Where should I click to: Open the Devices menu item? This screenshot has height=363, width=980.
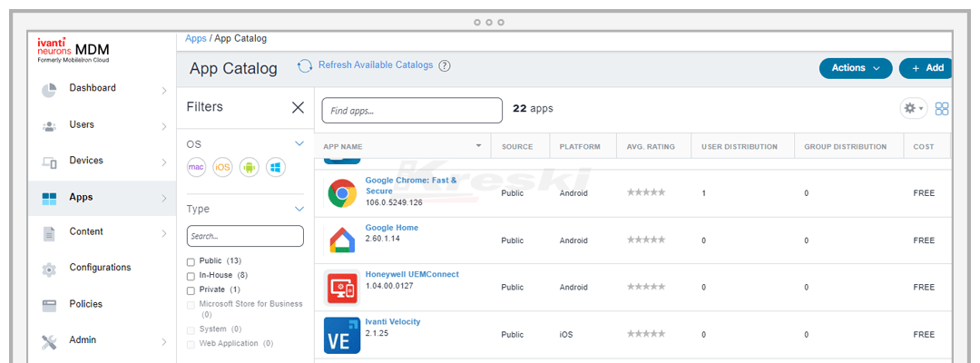pos(86,161)
